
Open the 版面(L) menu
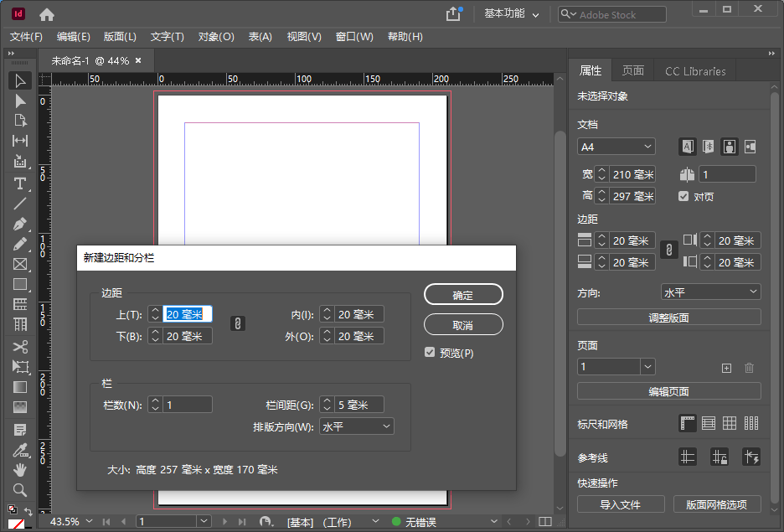click(120, 37)
